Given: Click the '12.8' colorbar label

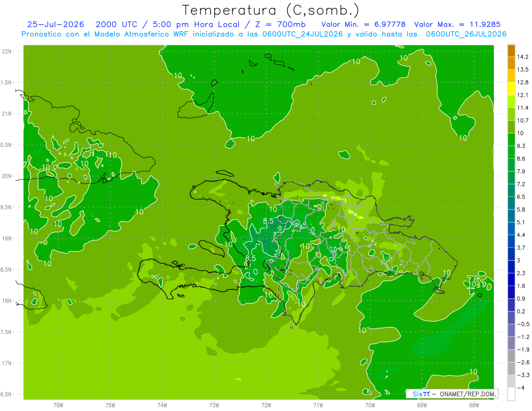Looking at the screenshot, I should (x=524, y=82).
